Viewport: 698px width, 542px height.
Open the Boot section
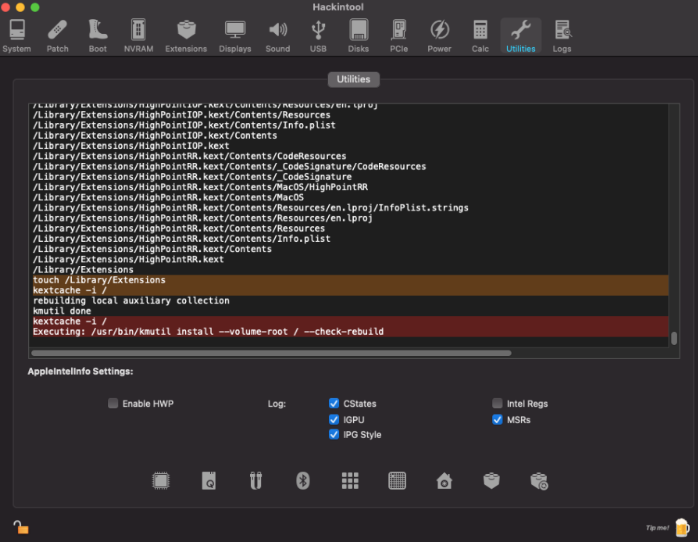pos(97,36)
